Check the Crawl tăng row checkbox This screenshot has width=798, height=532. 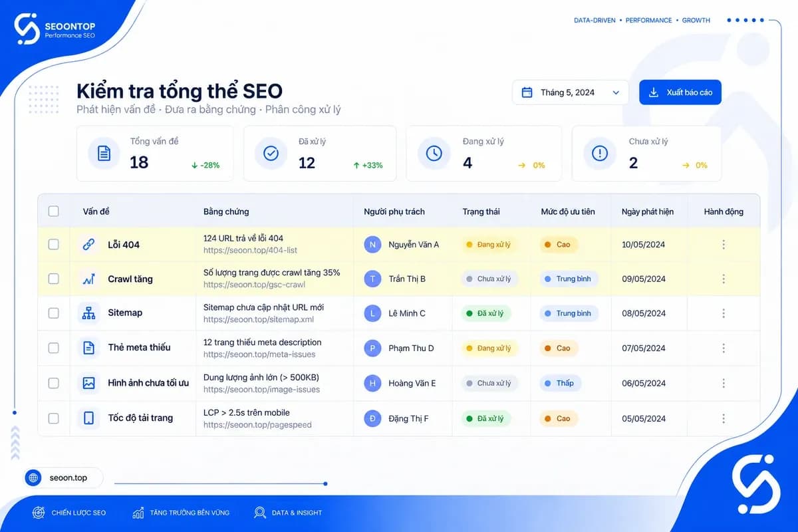click(x=53, y=279)
